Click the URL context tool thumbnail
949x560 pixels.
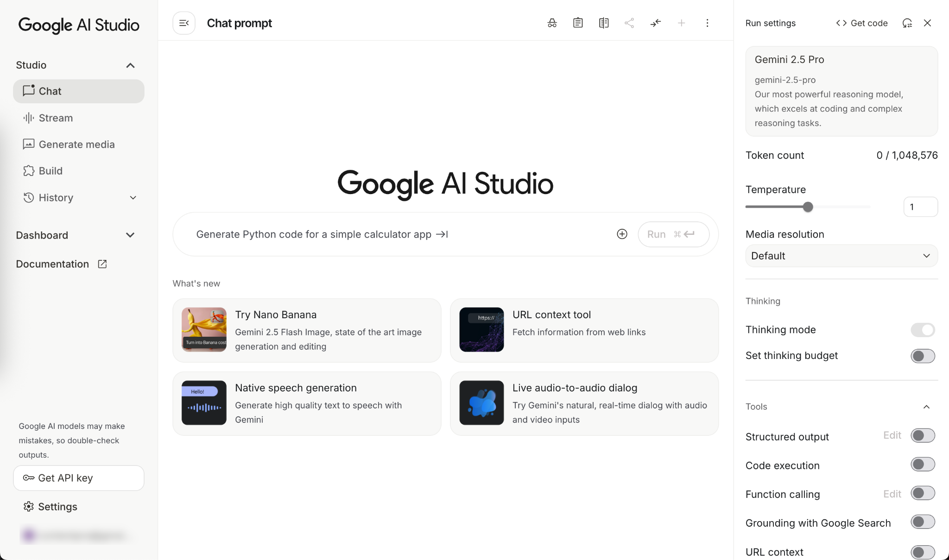(x=481, y=330)
